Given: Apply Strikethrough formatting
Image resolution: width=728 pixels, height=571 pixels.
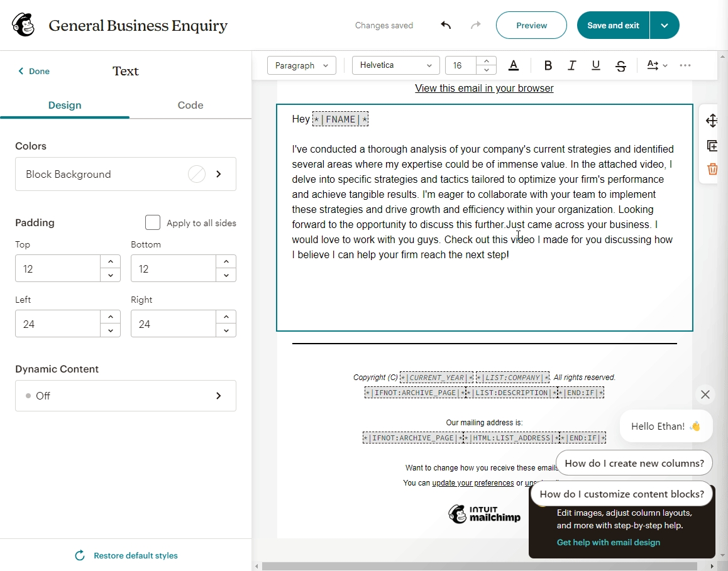Looking at the screenshot, I should click(620, 65).
